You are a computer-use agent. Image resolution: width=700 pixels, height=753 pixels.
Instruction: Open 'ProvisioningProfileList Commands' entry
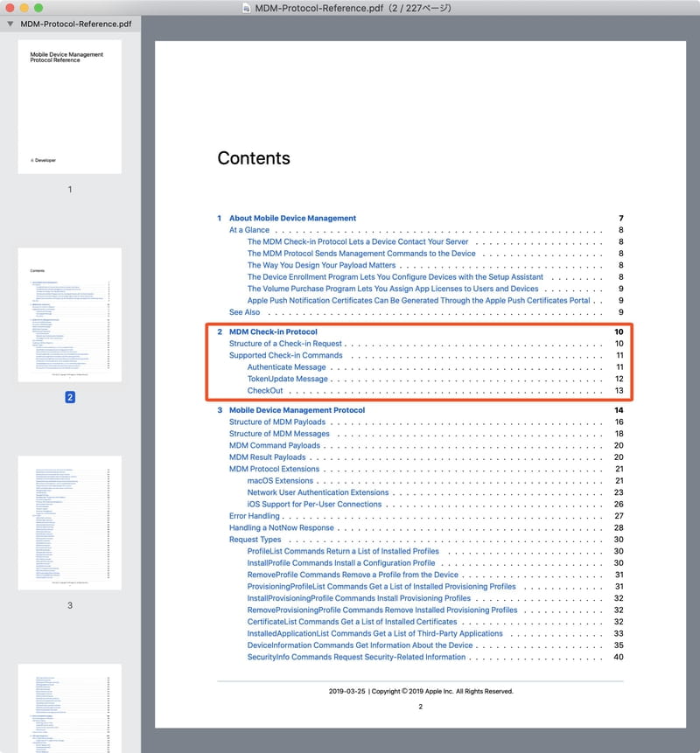point(381,587)
